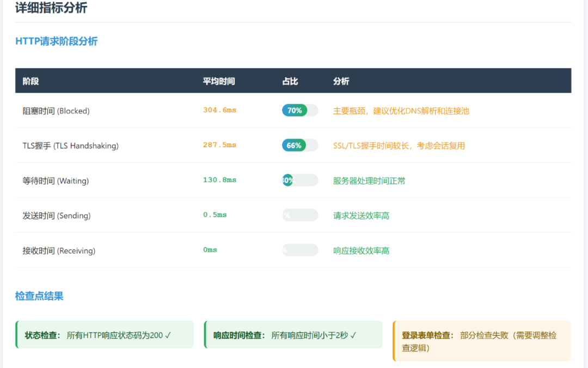Image resolution: width=588 pixels, height=368 pixels.
Task: Click the 70% progress bar
Action: pos(300,110)
